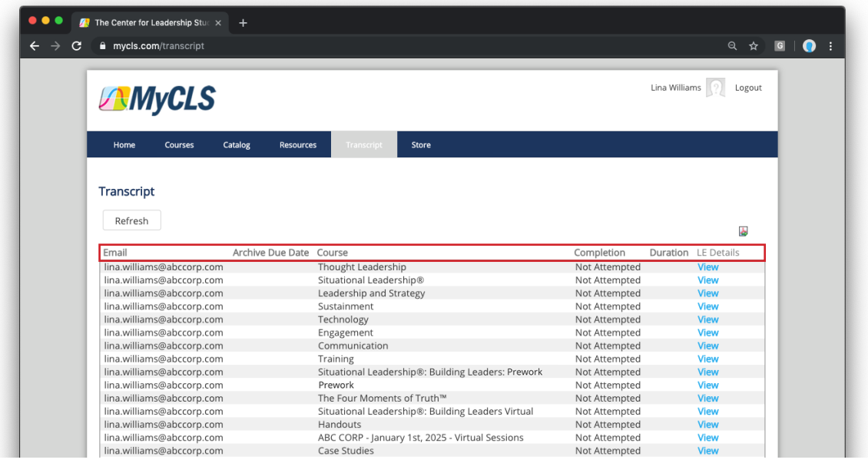Click the lock icon in address bar
The width and height of the screenshot is (868, 463).
(102, 46)
